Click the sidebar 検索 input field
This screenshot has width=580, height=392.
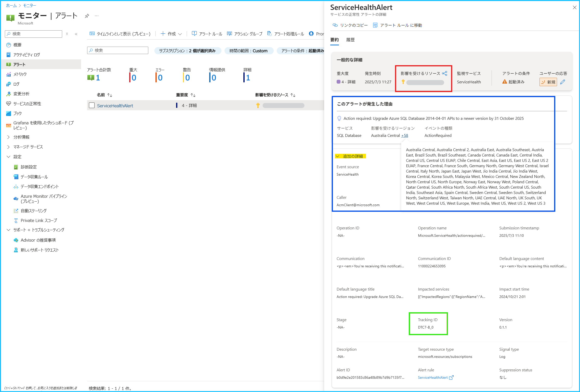click(x=34, y=34)
